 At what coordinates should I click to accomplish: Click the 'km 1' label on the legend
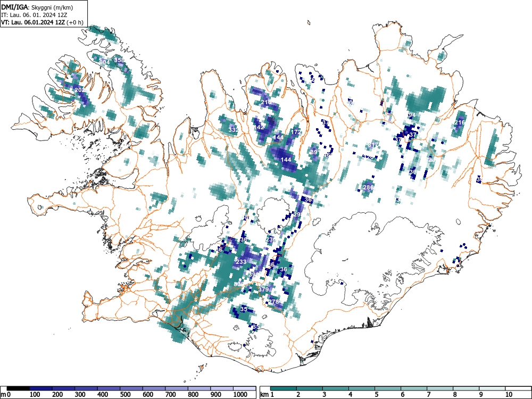[268, 394]
